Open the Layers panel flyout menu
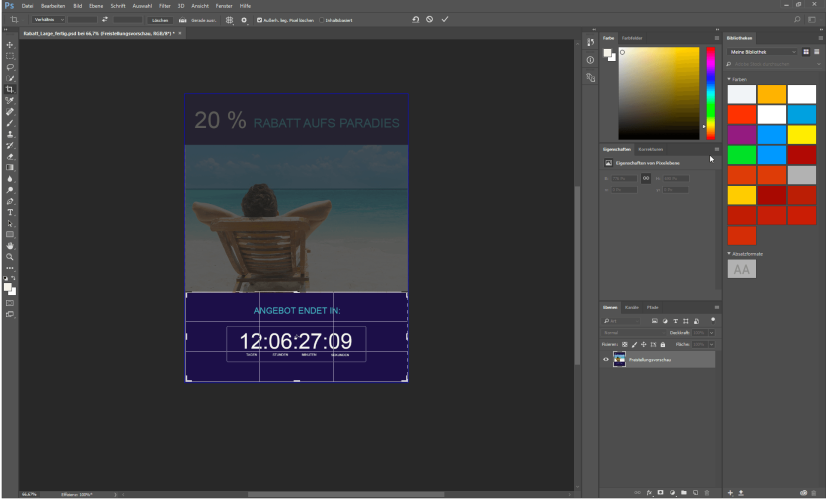This screenshot has height=500, width=826. point(716,307)
